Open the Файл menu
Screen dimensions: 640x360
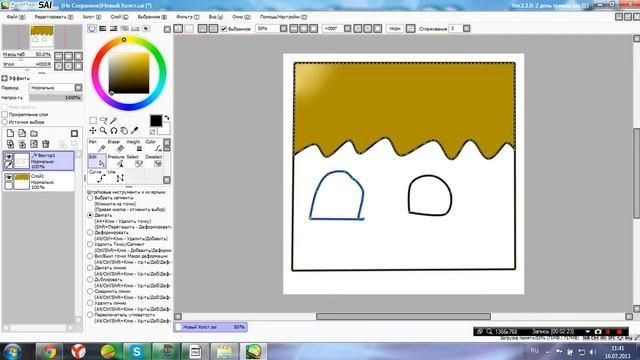[16, 17]
